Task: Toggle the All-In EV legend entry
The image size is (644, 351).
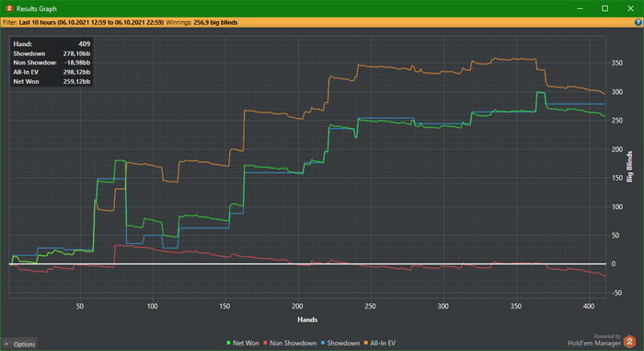Action: 380,343
